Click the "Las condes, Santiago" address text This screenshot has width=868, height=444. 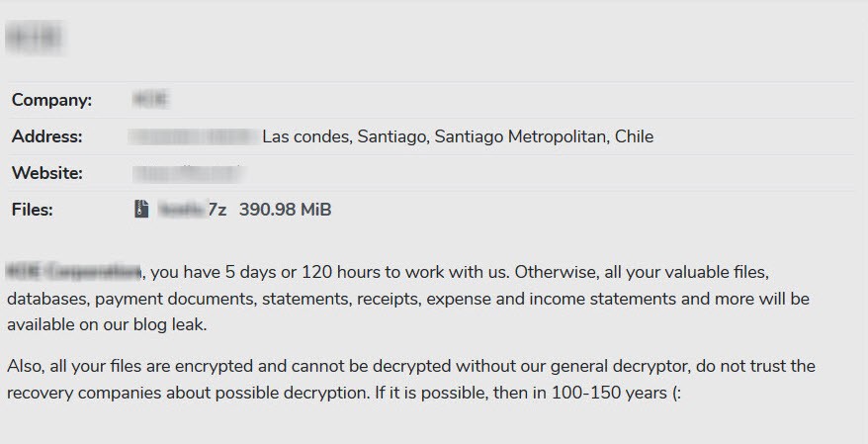pyautogui.click(x=346, y=136)
